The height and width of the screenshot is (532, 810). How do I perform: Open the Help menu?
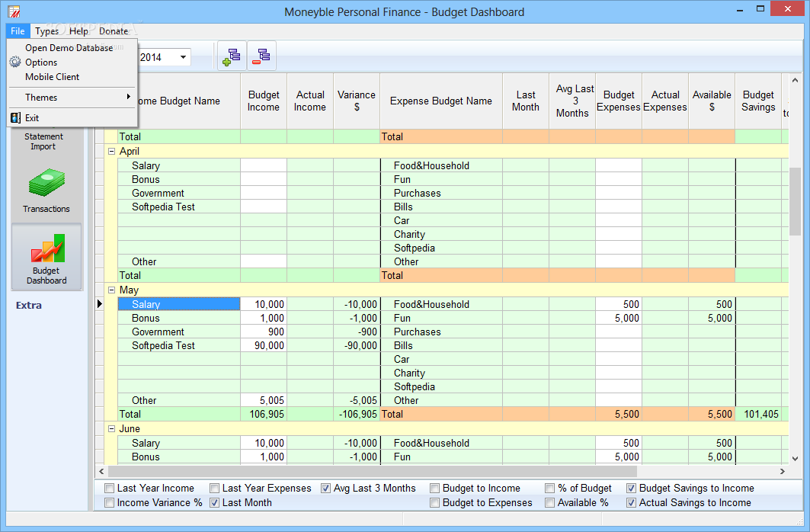tap(79, 31)
